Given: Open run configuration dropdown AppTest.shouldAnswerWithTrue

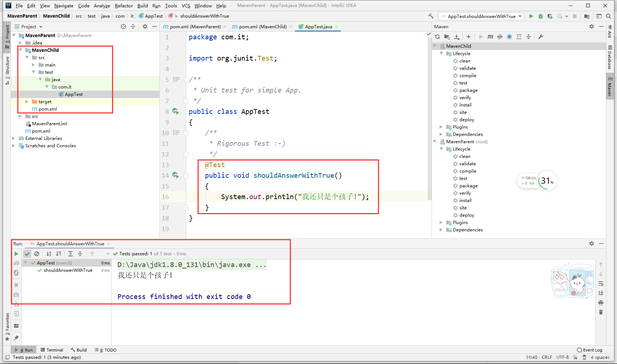Looking at the screenshot, I should [481, 16].
